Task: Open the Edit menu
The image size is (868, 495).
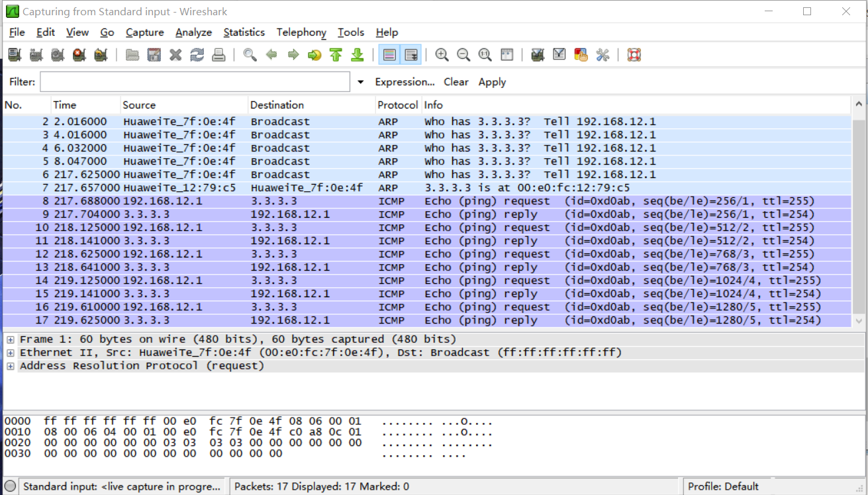Action: [46, 32]
